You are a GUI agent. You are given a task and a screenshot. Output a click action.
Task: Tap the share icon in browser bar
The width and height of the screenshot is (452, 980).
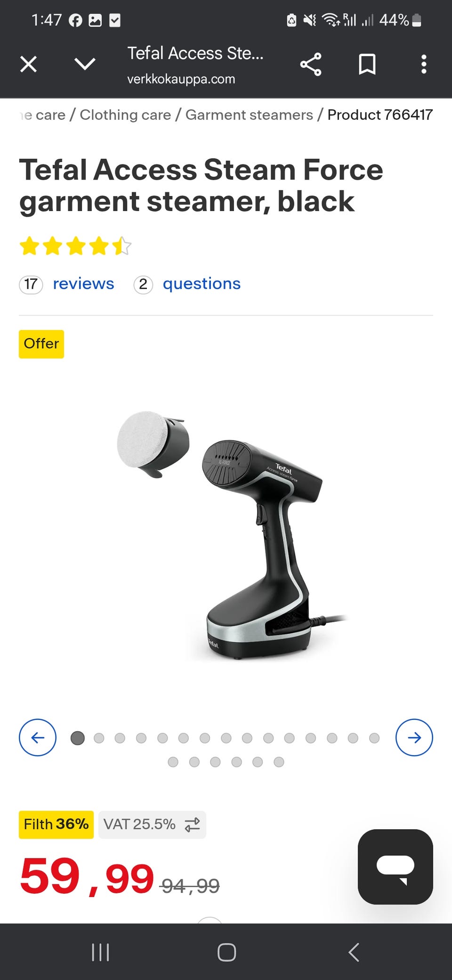click(311, 64)
